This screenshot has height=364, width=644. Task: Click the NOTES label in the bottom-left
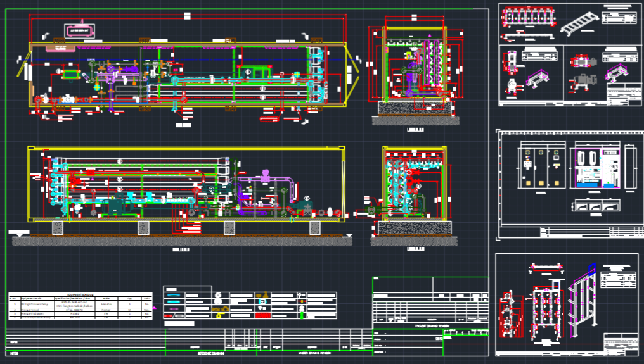point(15,352)
